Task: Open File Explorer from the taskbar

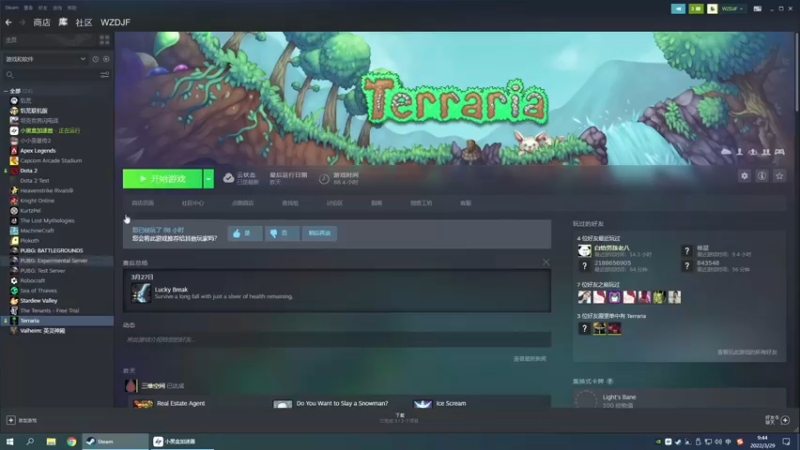Action: click(51, 441)
